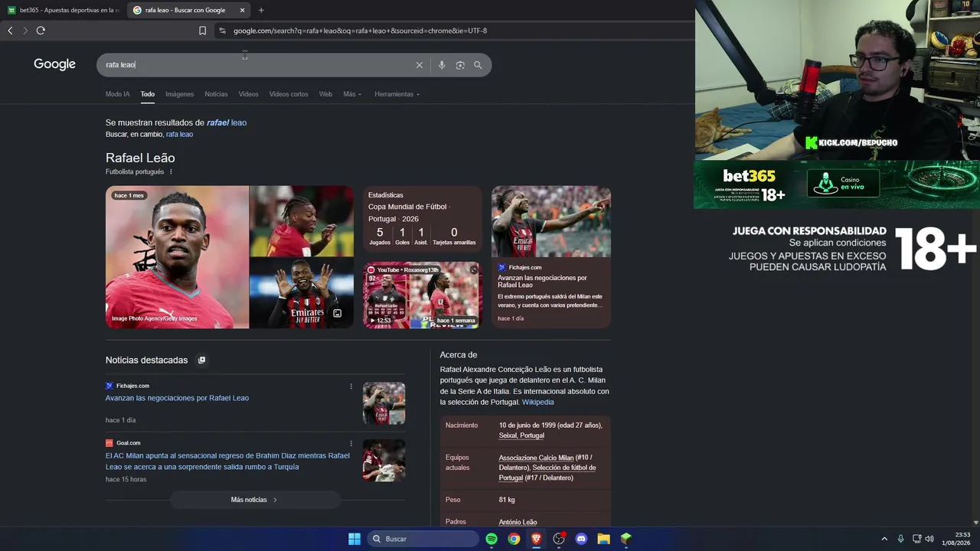Open File Explorer from the taskbar
Image resolution: width=980 pixels, height=551 pixels.
(603, 539)
